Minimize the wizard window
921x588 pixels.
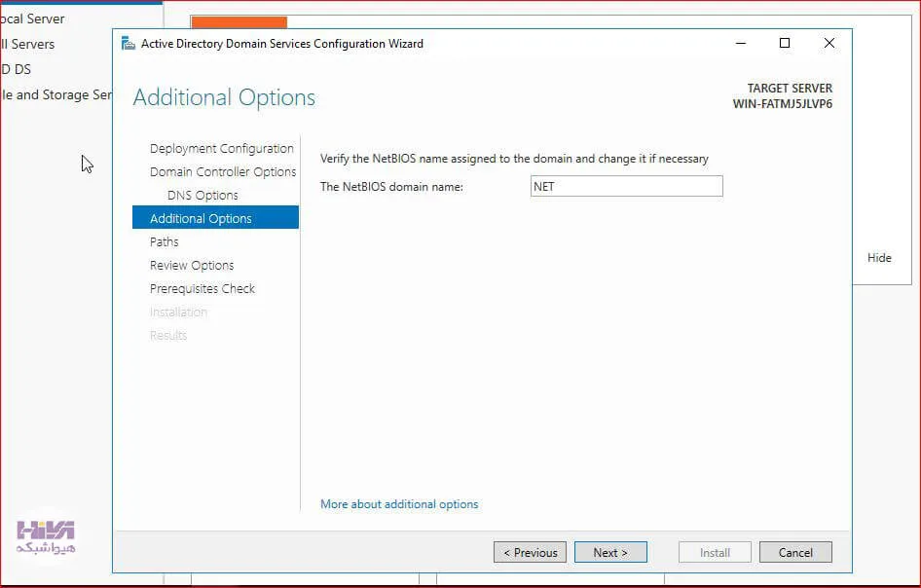(x=741, y=44)
